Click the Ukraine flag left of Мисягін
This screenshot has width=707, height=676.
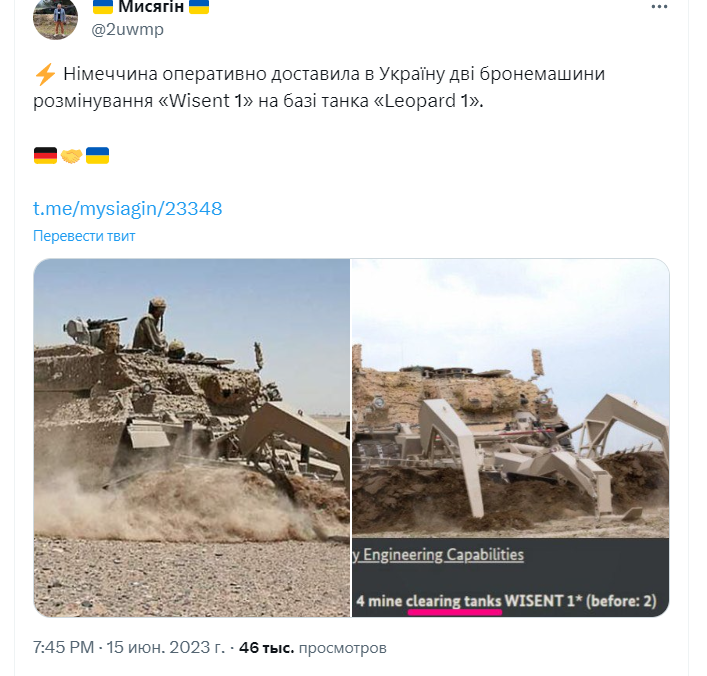[x=102, y=7]
